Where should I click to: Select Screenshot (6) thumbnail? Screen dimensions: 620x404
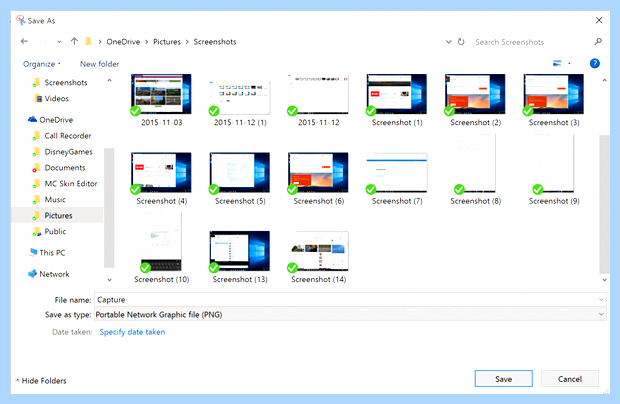(x=318, y=173)
